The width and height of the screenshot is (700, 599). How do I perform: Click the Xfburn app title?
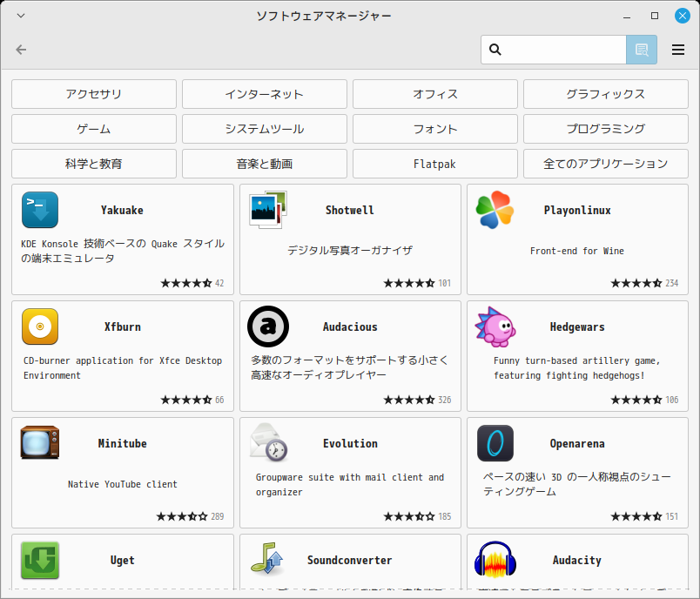tap(122, 326)
